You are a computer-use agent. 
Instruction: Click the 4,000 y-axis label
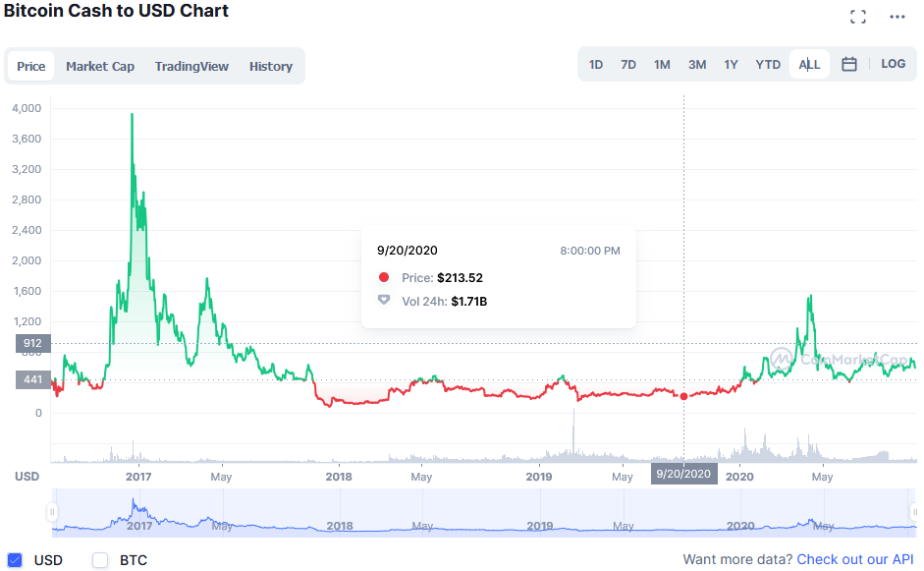tap(27, 108)
